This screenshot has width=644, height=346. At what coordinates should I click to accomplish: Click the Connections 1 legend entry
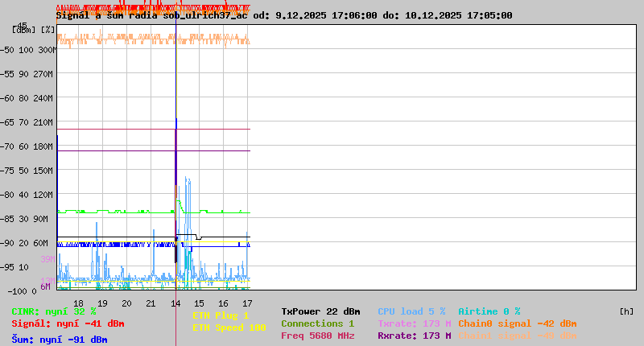[x=316, y=323]
